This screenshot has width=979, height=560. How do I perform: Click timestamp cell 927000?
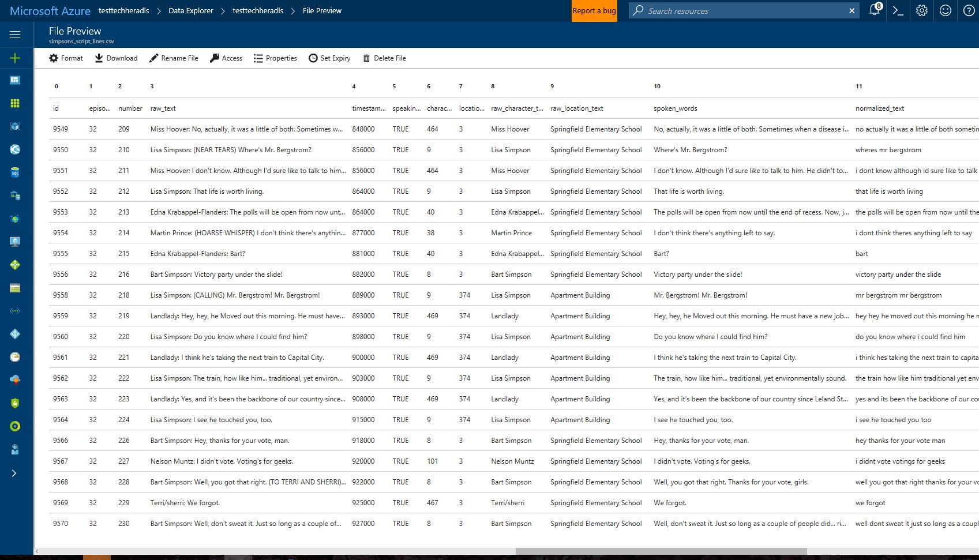pos(363,523)
